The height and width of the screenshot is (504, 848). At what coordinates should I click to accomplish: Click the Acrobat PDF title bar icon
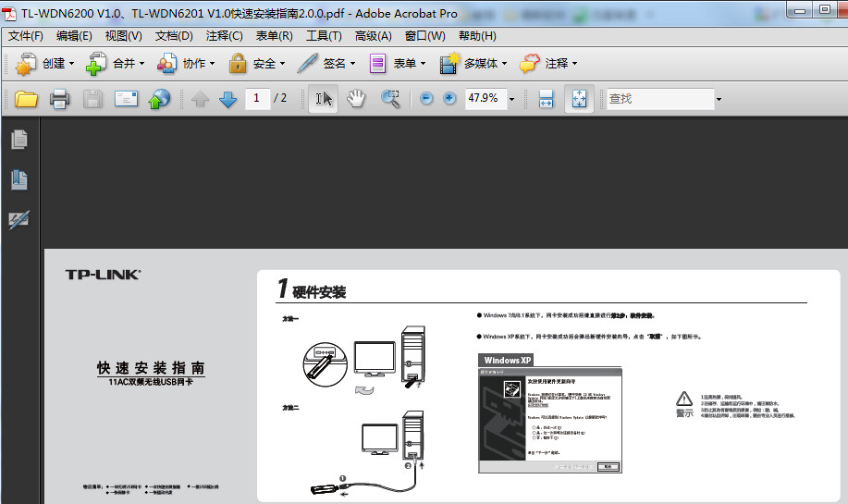[9, 14]
